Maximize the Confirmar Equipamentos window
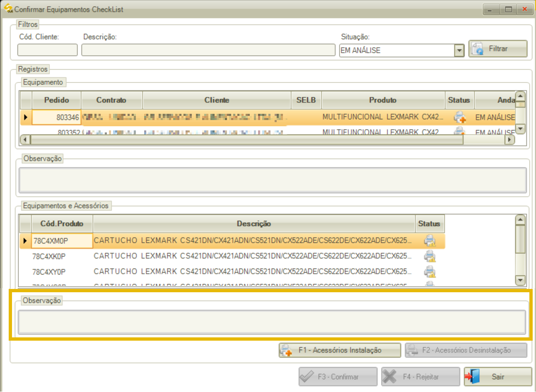 508,9
